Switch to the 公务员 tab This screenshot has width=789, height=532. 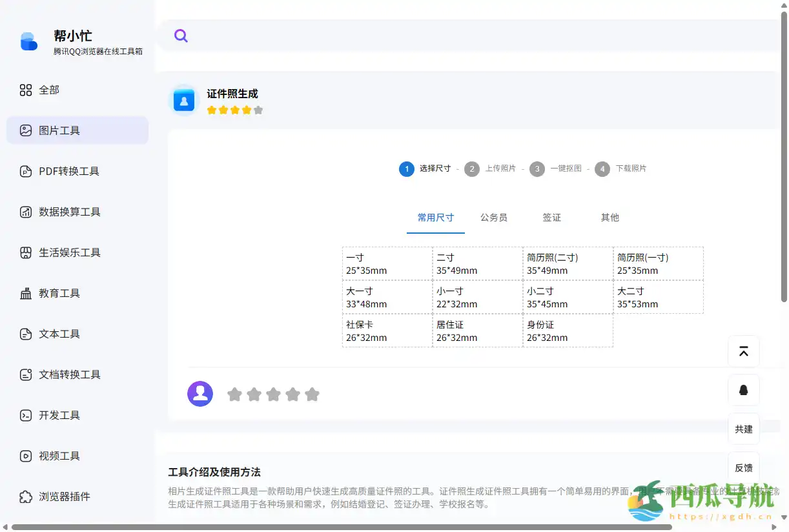494,218
